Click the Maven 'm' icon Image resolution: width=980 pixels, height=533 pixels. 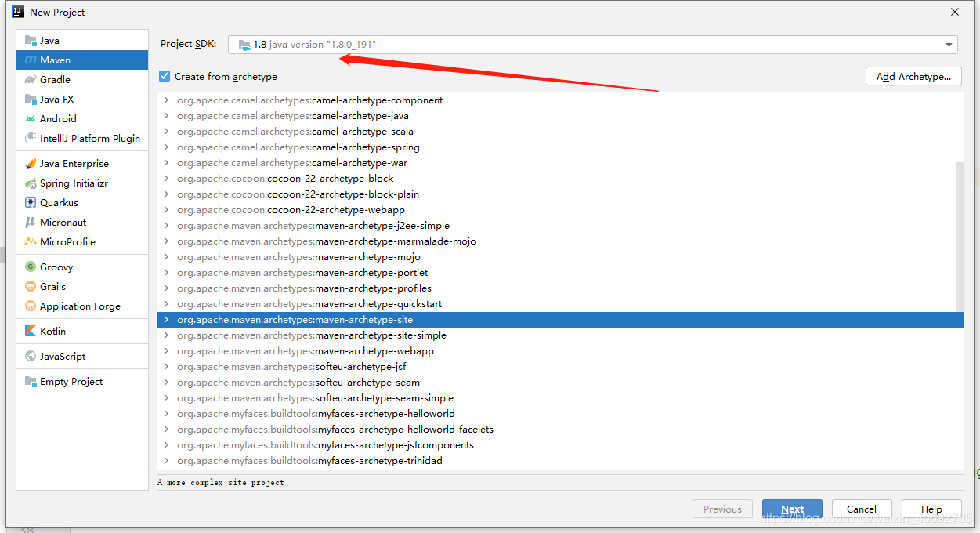pyautogui.click(x=31, y=60)
